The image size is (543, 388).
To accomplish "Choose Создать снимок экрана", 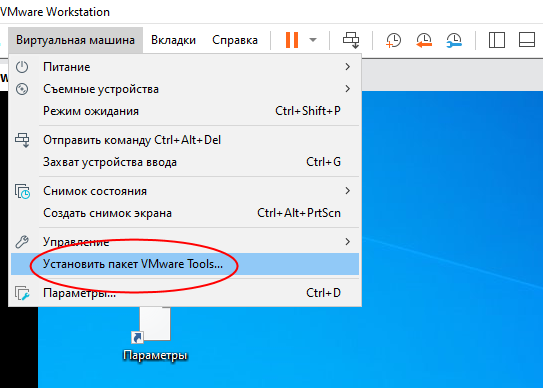I will (x=185, y=213).
